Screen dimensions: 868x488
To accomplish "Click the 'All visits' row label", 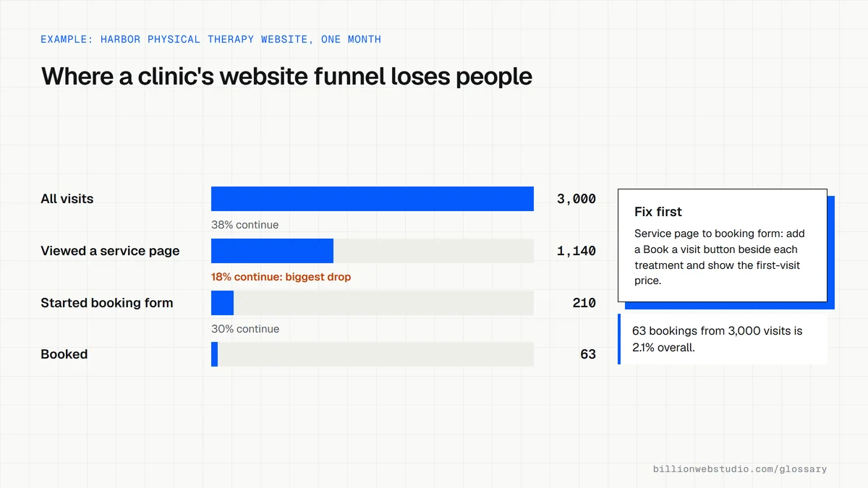I will pos(67,199).
